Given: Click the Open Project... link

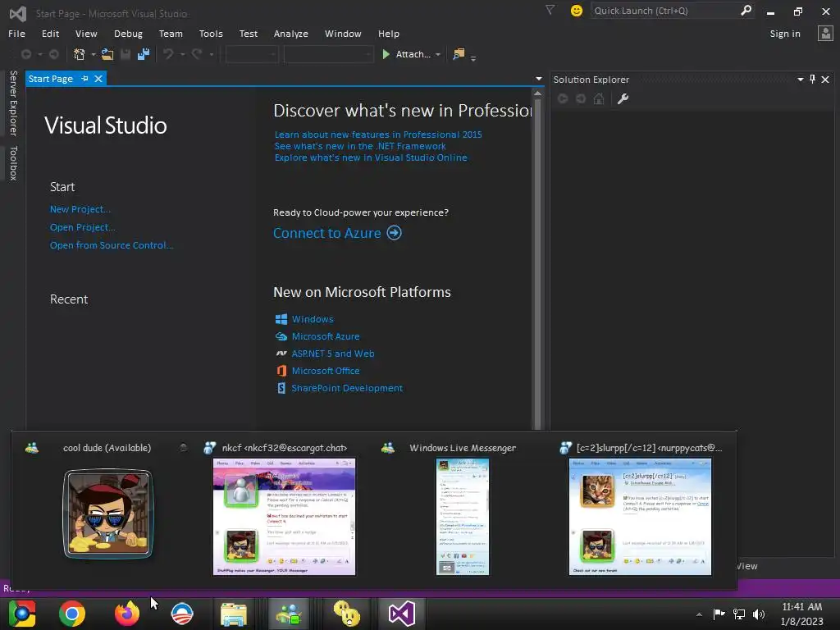Looking at the screenshot, I should pos(83,227).
